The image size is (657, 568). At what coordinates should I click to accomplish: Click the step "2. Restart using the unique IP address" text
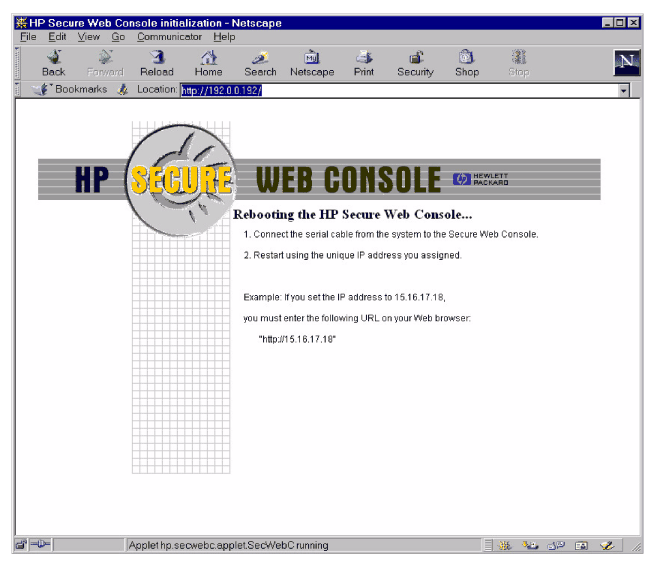click(x=352, y=255)
